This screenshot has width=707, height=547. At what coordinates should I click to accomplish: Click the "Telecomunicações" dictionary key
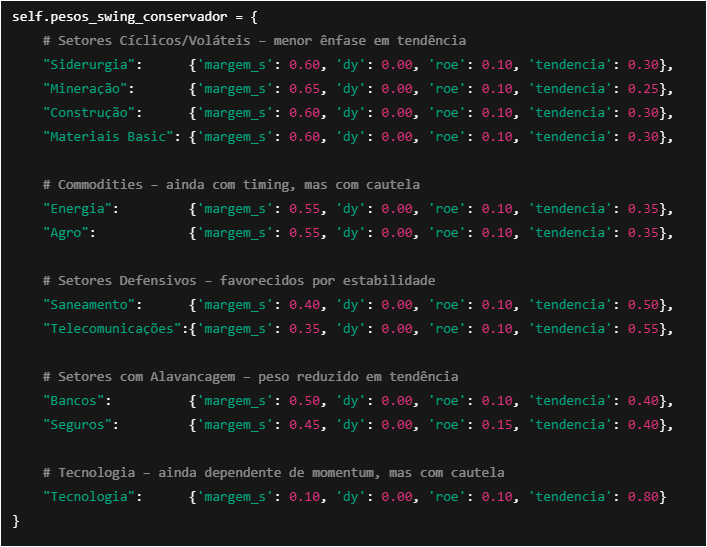pyautogui.click(x=115, y=329)
